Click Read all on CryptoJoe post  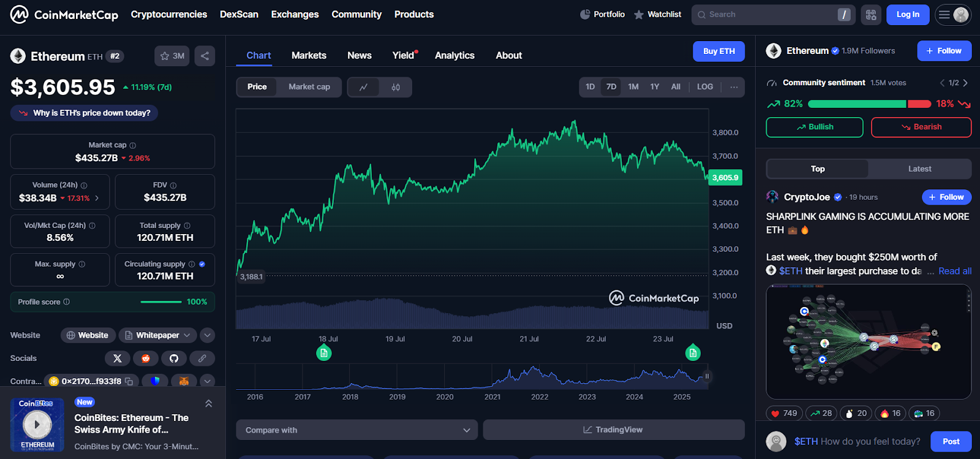[955, 271]
